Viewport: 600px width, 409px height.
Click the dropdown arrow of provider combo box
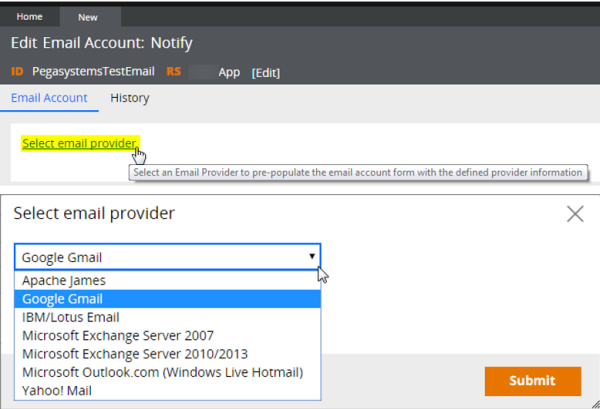[x=312, y=256]
